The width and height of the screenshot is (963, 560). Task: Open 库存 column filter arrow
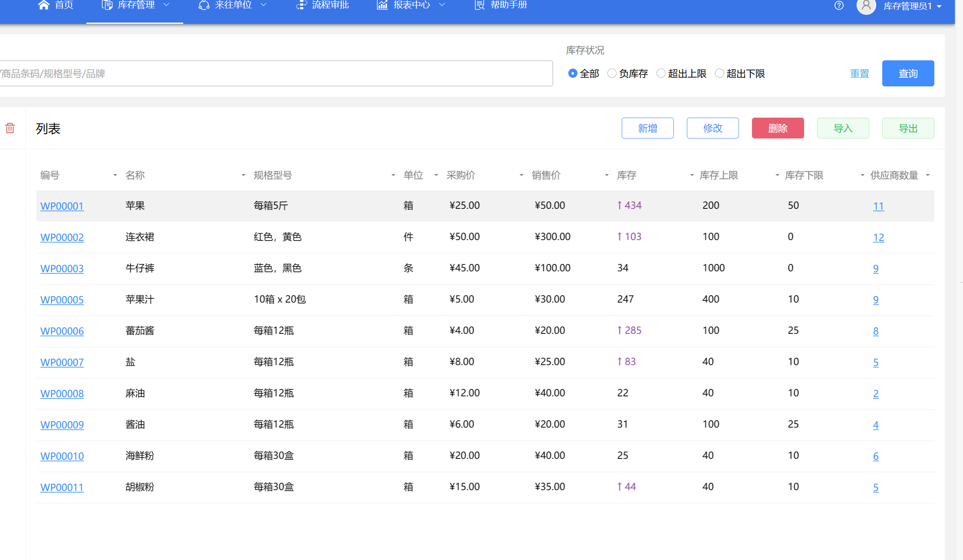coord(692,175)
